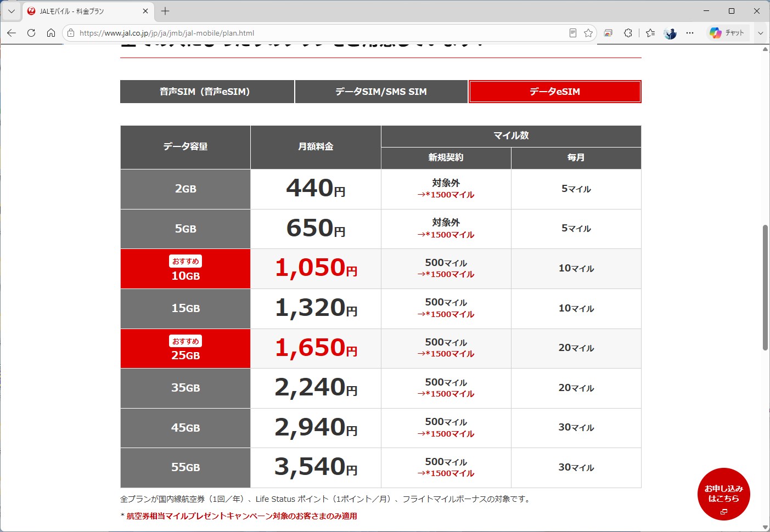Click 対象外 in the 2GB row

click(446, 183)
